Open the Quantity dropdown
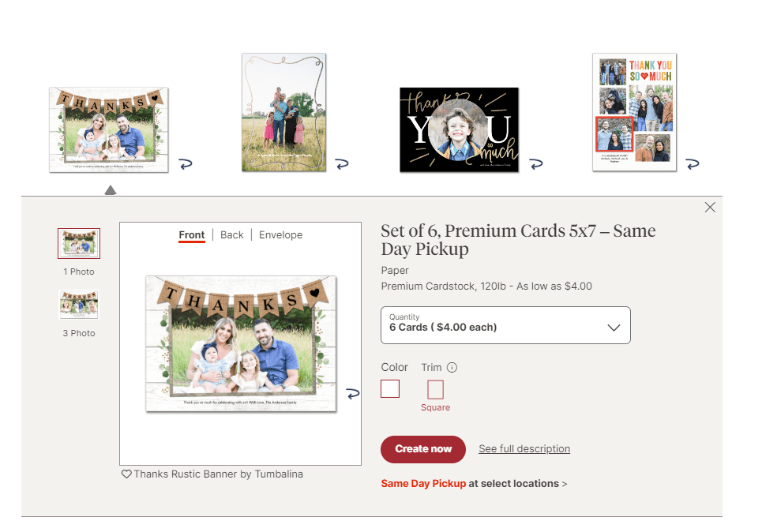This screenshot has width=762, height=532. point(505,325)
